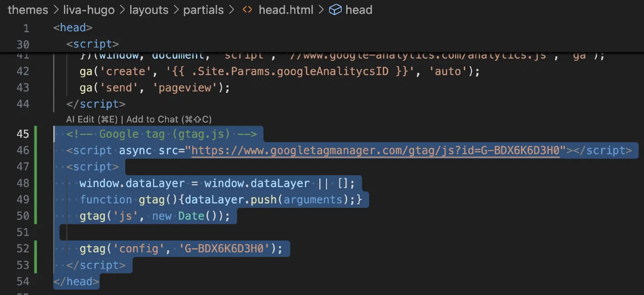Image resolution: width=644 pixels, height=295 pixels.
Task: Click the 'Add to Chat (⌘⇧C)' code lens
Action: (169, 119)
